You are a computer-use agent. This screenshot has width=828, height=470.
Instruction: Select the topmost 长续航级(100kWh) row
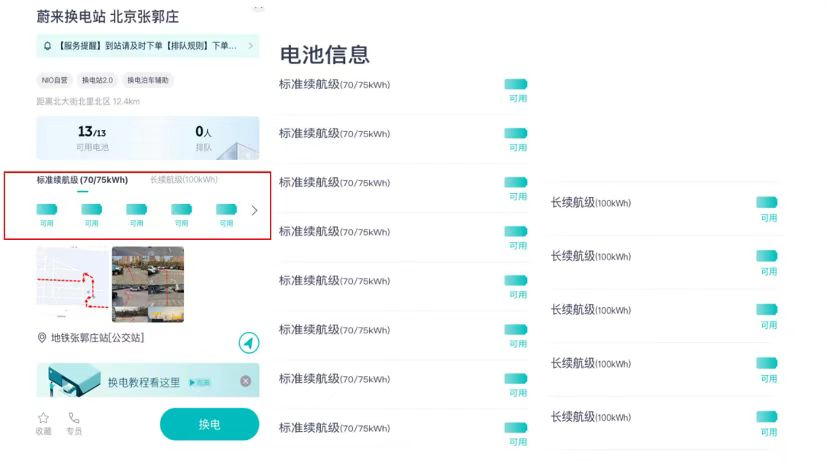click(x=664, y=209)
